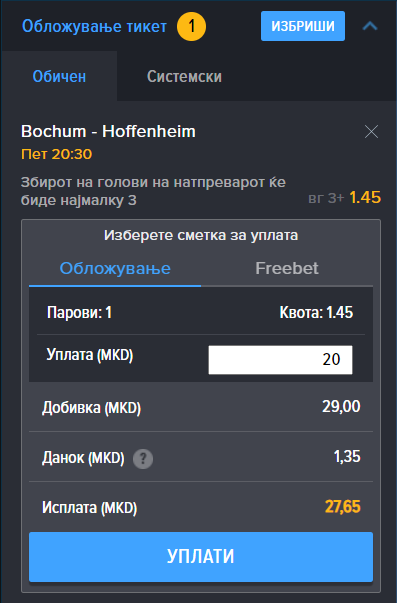
Task: Click the Пет 20:30 match time
Action: [57, 154]
